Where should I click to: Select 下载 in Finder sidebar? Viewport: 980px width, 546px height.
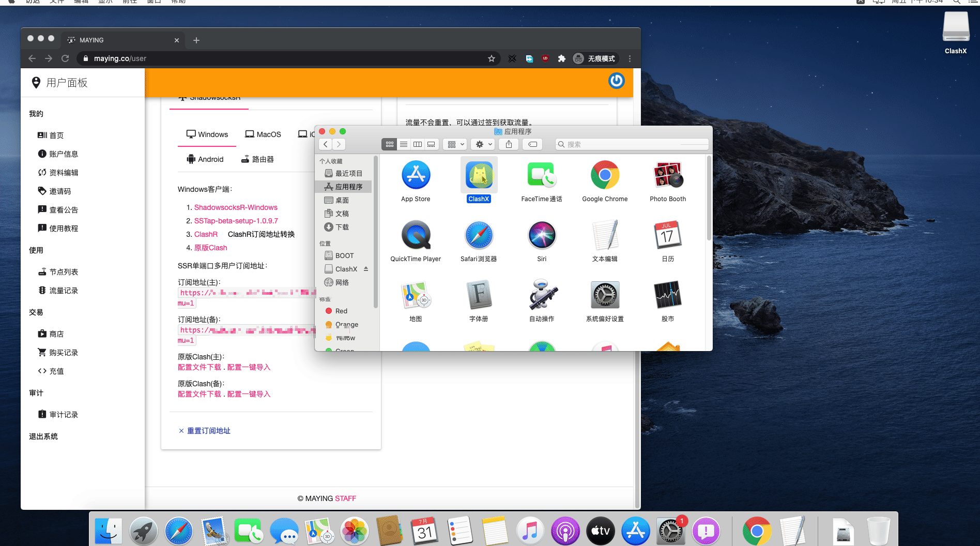pyautogui.click(x=343, y=227)
